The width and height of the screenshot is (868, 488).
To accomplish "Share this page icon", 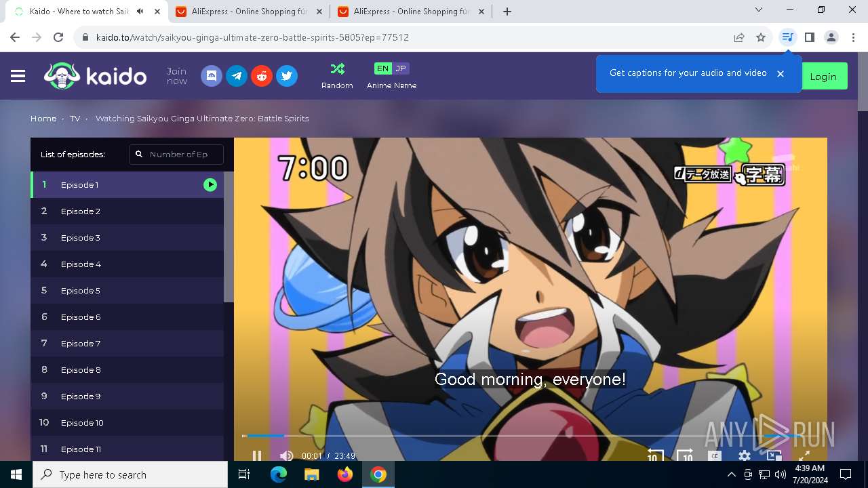I will click(x=739, y=37).
